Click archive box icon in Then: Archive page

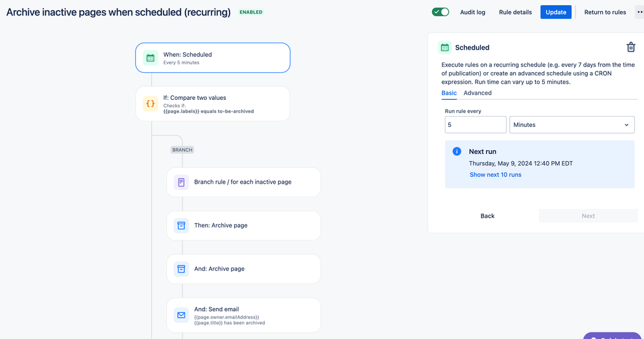pos(181,226)
